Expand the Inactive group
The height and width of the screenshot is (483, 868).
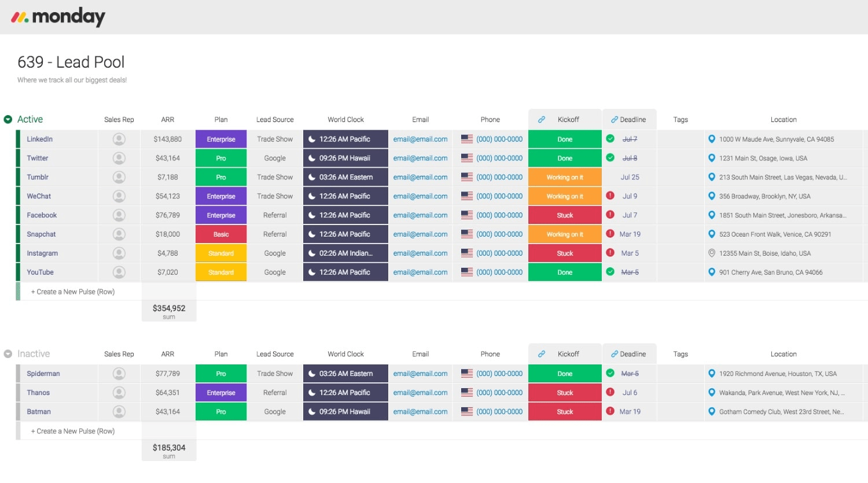click(x=8, y=354)
